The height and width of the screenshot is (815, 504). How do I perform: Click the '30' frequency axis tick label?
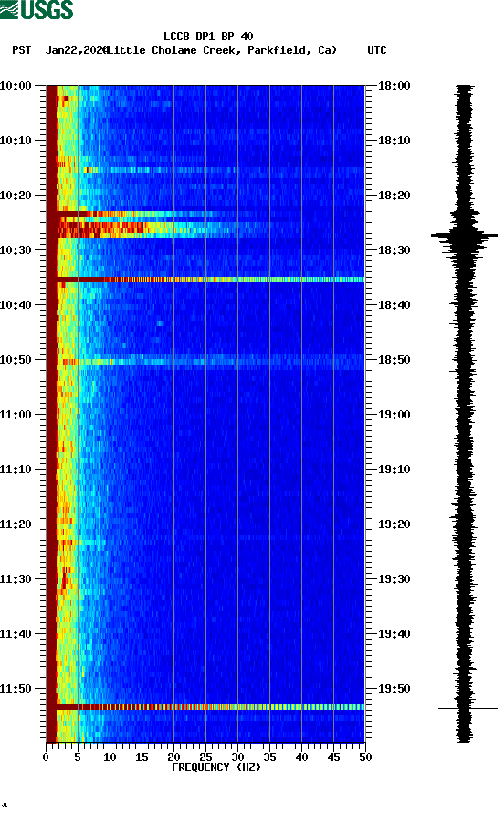[x=238, y=757]
